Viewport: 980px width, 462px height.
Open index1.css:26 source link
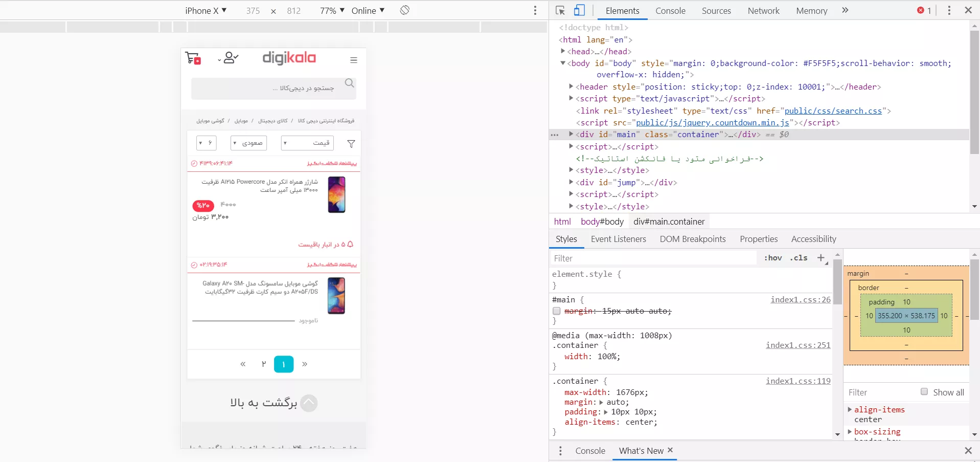(x=801, y=300)
